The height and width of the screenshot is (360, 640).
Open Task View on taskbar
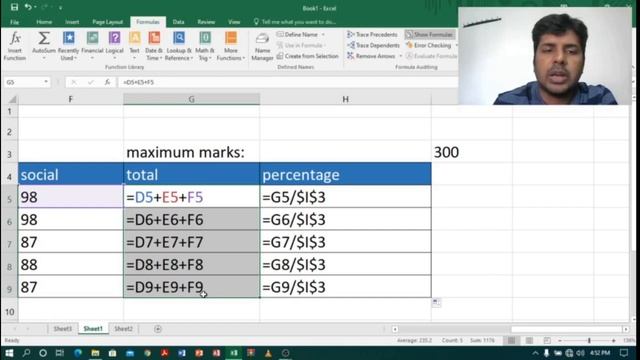60,353
